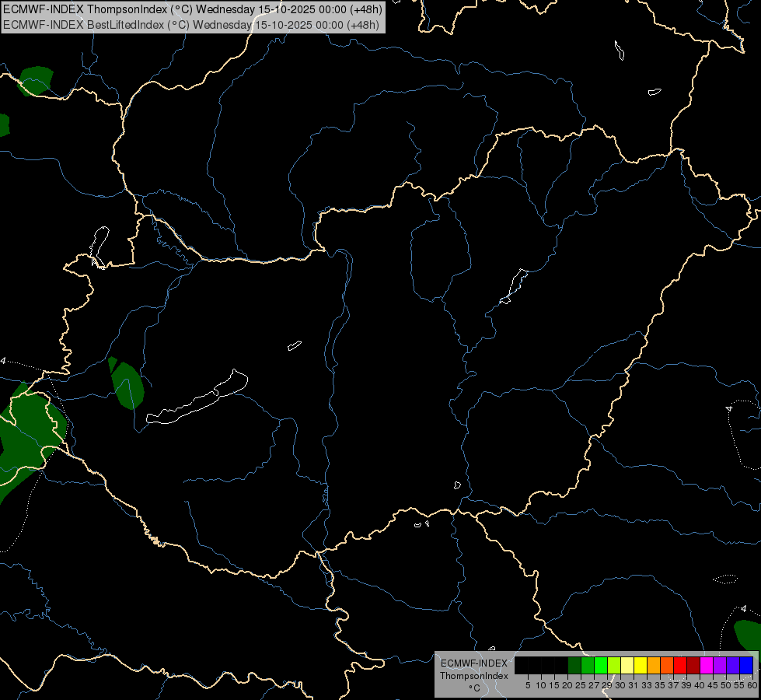Select the bright red 37–39 legend swatch
The image size is (761, 700).
[x=680, y=665]
